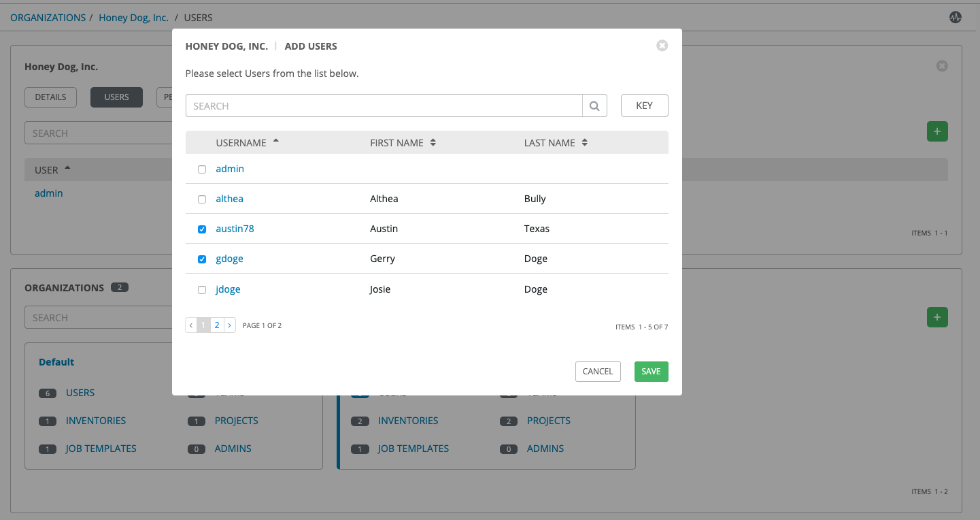Close the Add Users dialog

tap(662, 46)
